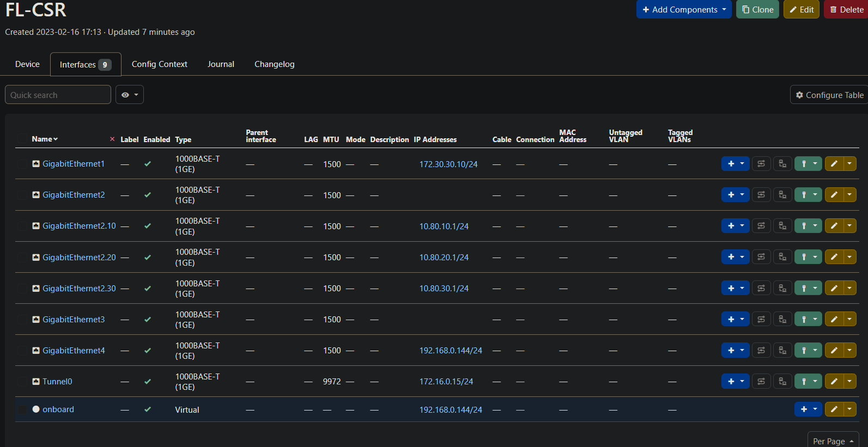This screenshot has height=447, width=868.
Task: Tick the select-all checkbox in the table header
Action: (x=22, y=139)
